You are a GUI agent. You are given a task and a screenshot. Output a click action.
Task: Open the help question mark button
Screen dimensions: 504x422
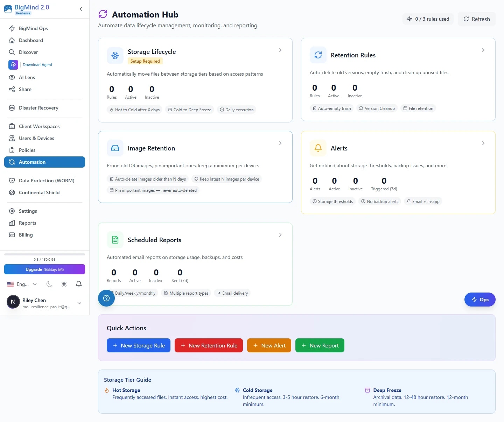pos(106,298)
